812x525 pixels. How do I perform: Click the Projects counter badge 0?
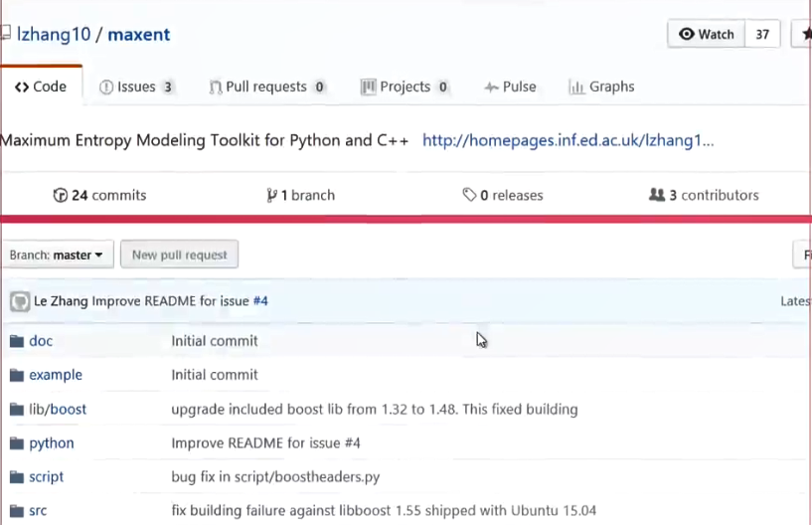coord(442,87)
